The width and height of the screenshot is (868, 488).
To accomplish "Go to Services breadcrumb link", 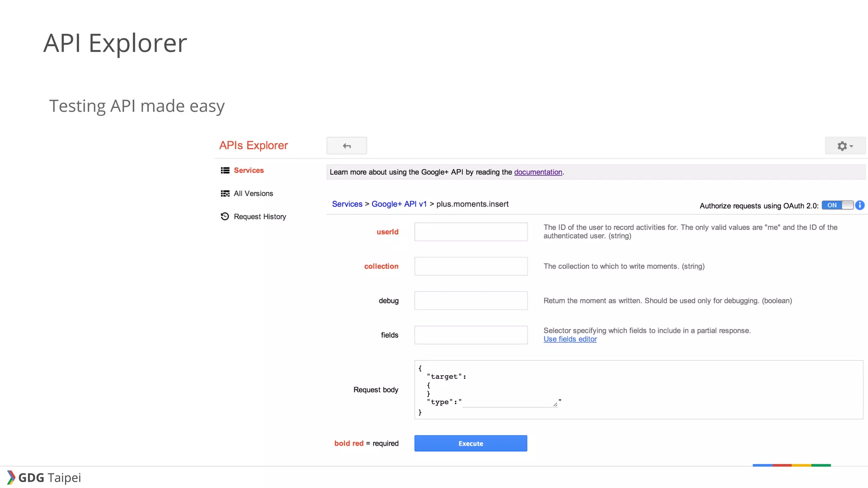I will (347, 204).
